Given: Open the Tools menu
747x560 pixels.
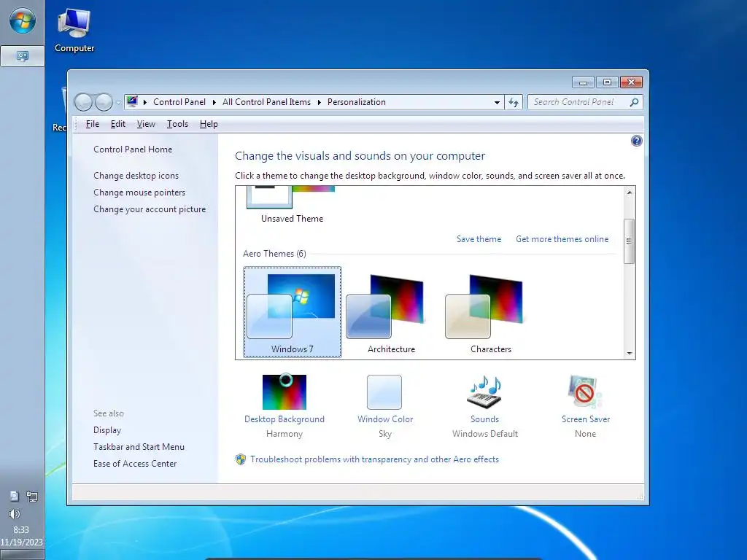Looking at the screenshot, I should pos(177,124).
